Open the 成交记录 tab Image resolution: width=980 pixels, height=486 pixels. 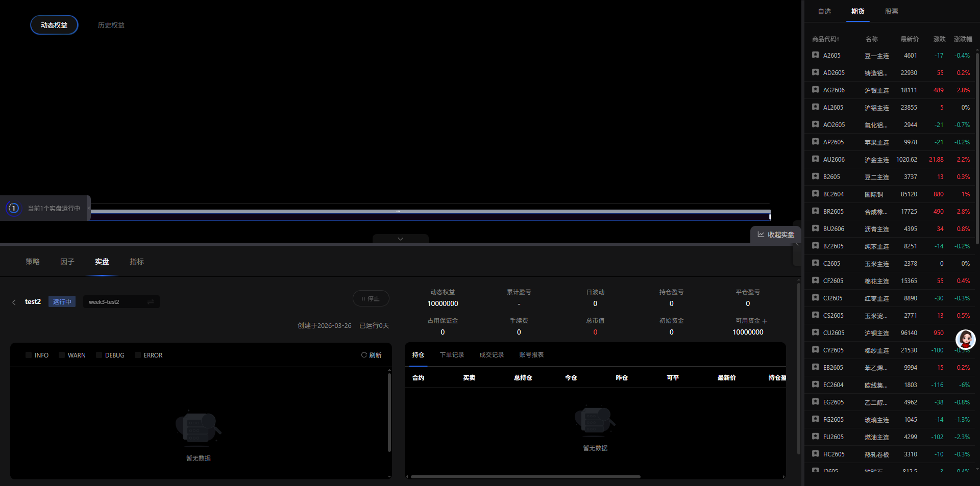tap(491, 355)
